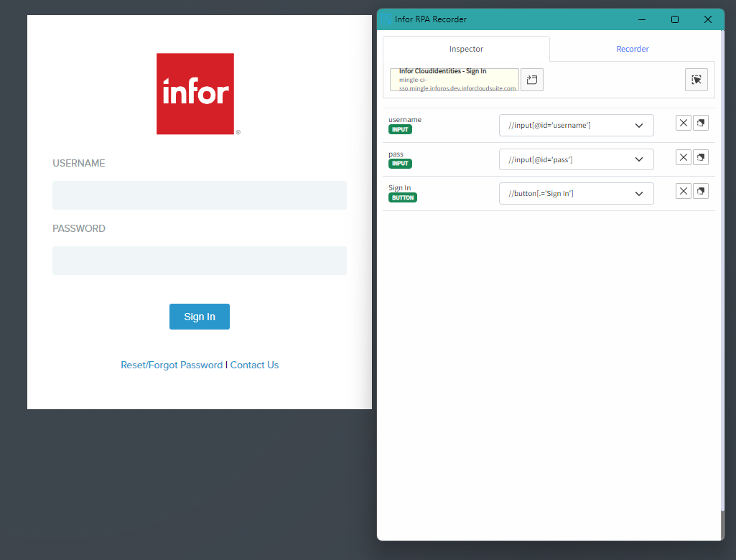The image size is (736, 560).
Task: Open the Reset/Forgot Password link
Action: coord(172,365)
